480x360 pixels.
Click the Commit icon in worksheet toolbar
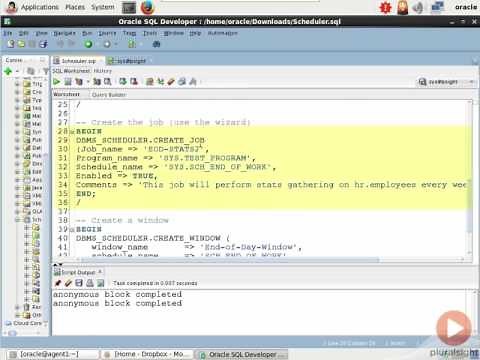(x=123, y=82)
